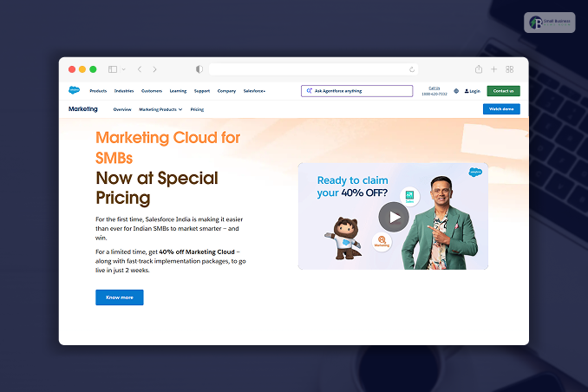Go back with the browser back arrow

[139, 69]
